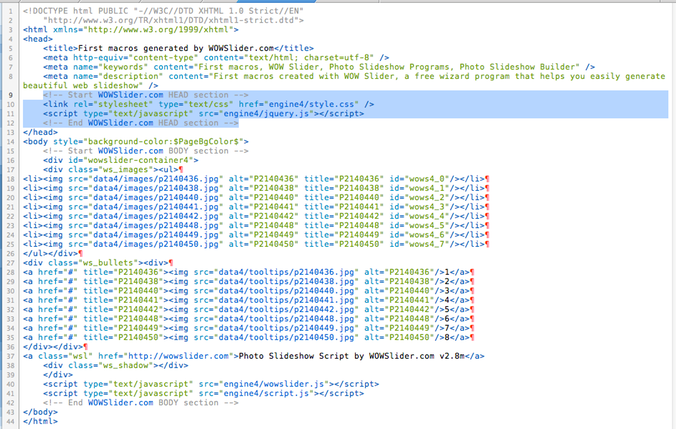Image resolution: width=676 pixels, height=429 pixels.
Task: Click 'Photo Slideshow Script by WOWSlider.com v2.8m' text
Action: pos(351,357)
